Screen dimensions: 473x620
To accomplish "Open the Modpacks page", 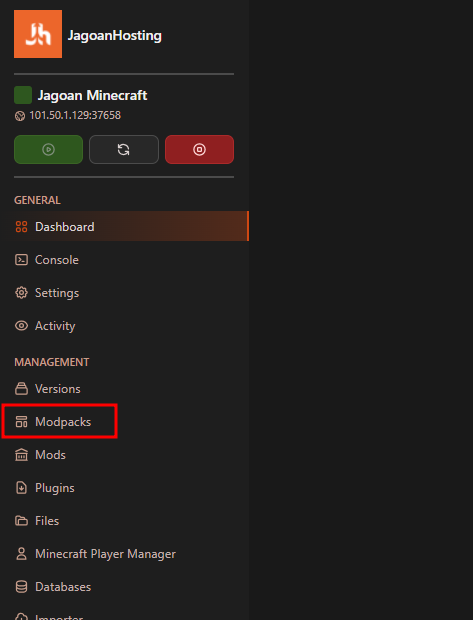I will 63,422.
